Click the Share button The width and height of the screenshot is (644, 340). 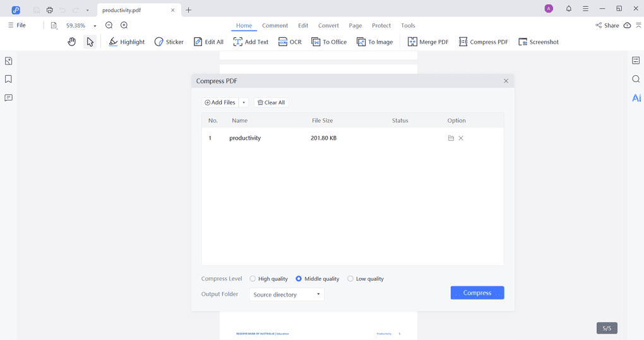click(607, 25)
